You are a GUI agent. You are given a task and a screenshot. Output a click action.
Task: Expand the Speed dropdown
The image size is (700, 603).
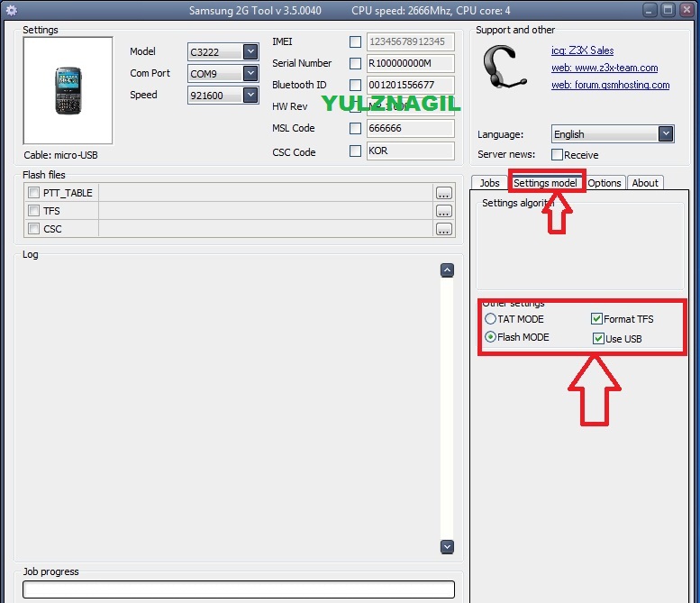point(250,95)
